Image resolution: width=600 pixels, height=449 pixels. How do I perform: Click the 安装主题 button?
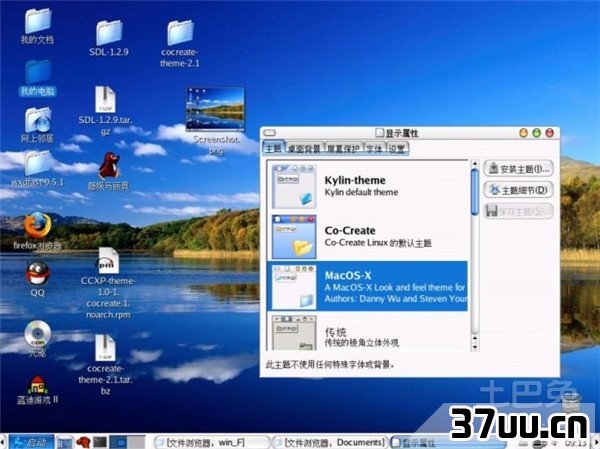point(518,169)
